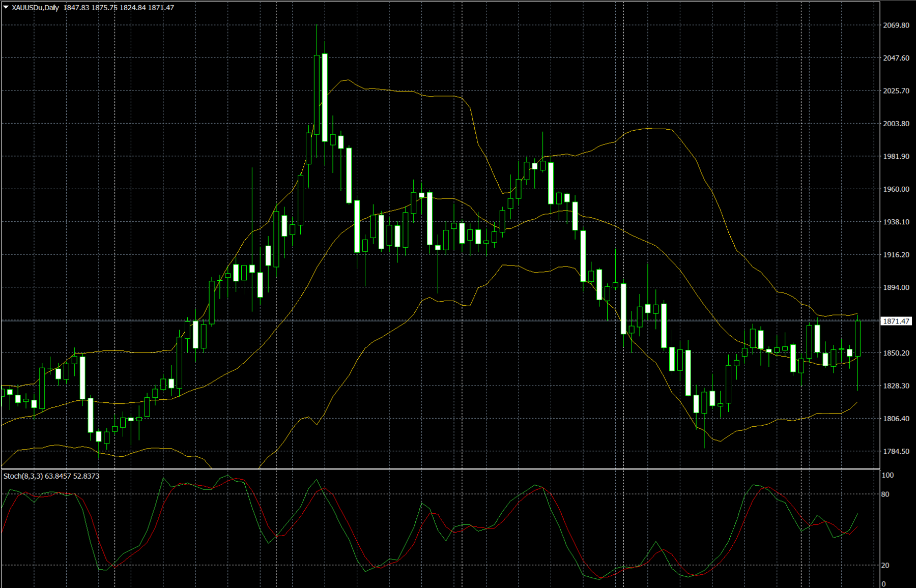Click the Stochastic scale level 0

tap(883, 584)
